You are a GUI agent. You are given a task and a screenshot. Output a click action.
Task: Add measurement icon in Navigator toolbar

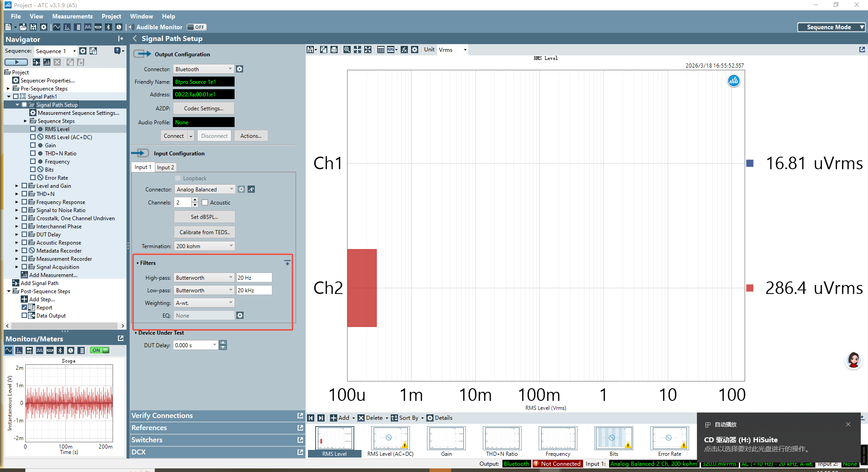(47, 62)
